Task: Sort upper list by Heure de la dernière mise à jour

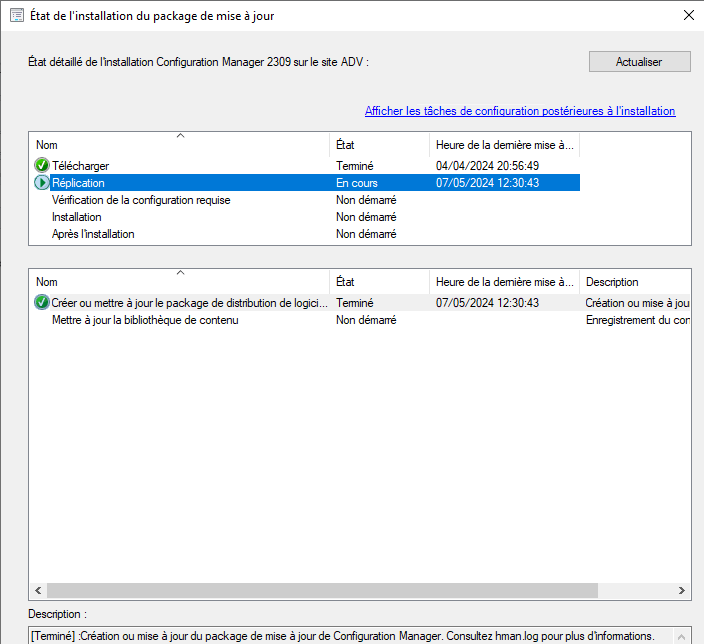Action: 505,145
